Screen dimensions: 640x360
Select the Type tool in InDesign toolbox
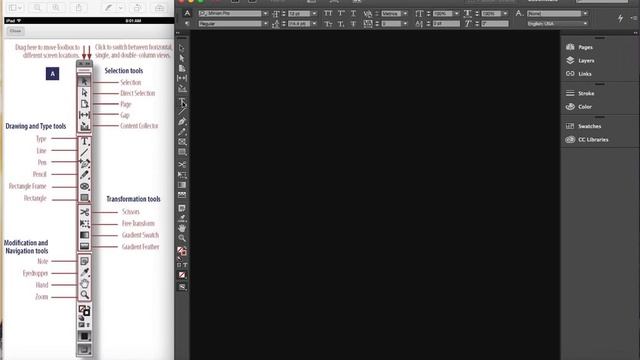coord(182,101)
